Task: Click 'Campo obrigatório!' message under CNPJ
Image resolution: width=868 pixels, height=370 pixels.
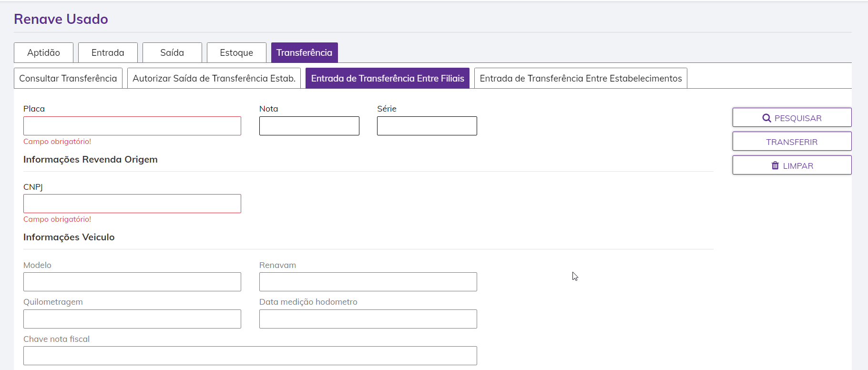Action: click(x=57, y=219)
